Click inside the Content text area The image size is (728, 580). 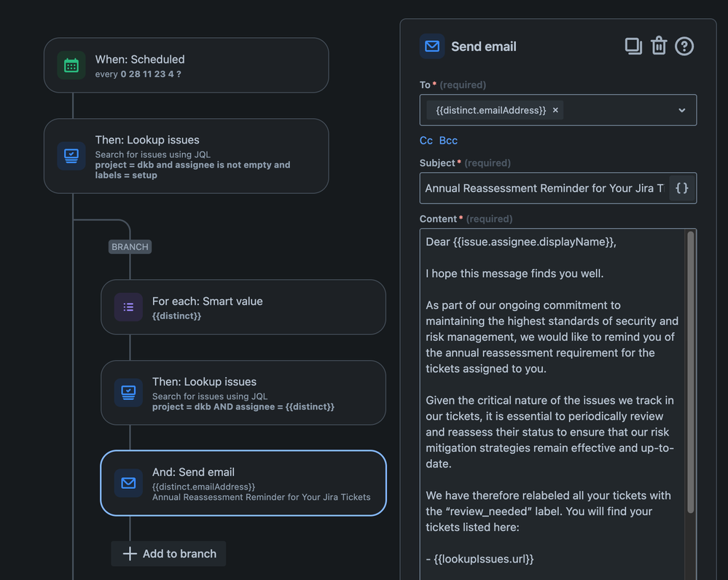pyautogui.click(x=552, y=404)
